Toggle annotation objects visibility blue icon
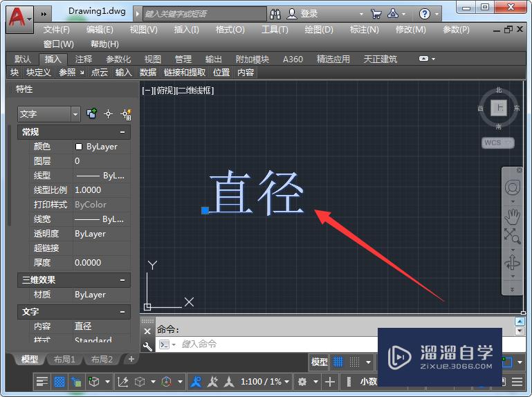Viewport: 532px width, 397px height. [196, 382]
